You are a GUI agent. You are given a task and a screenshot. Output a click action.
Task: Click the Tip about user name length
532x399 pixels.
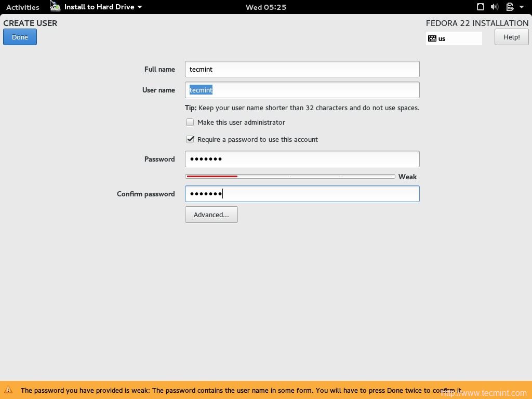click(302, 108)
